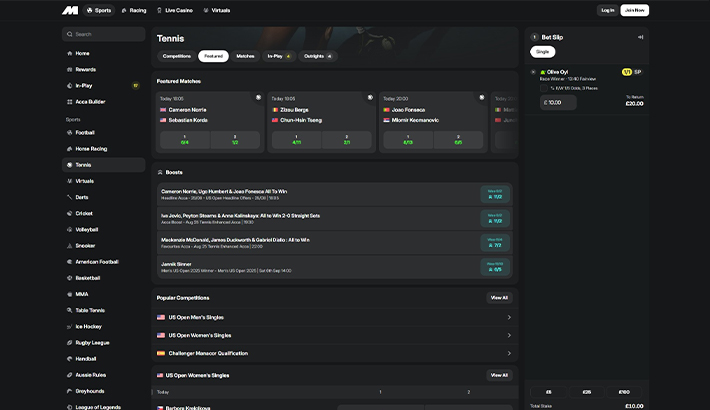Click the tennis ball icon on Zizou Bergs card
The image size is (710, 410).
point(370,97)
